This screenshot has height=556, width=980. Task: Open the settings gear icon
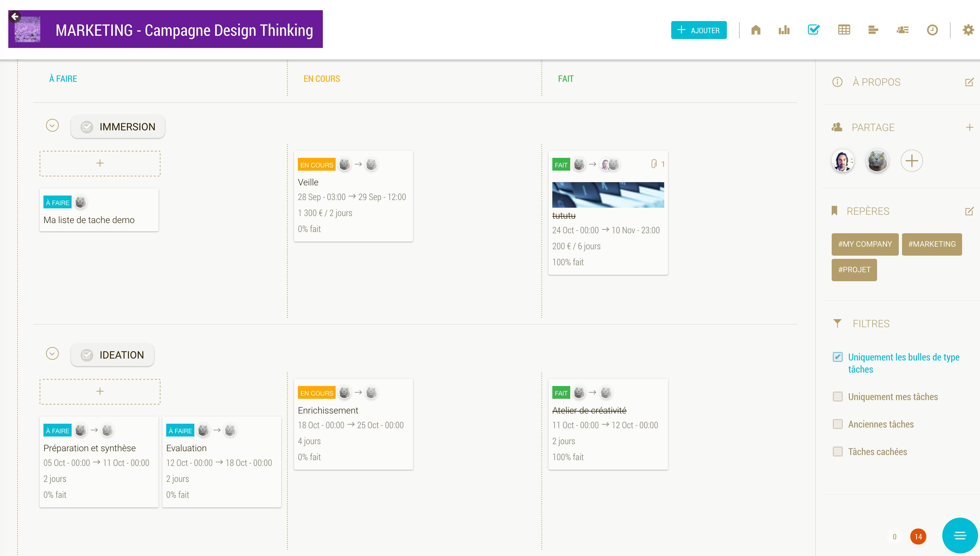click(968, 30)
